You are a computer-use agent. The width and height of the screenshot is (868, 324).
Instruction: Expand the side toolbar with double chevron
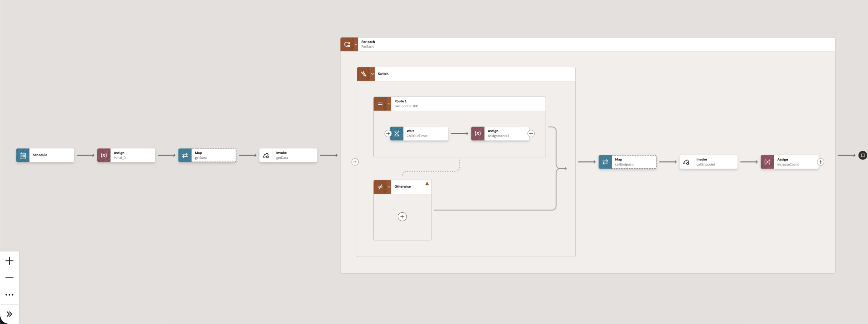9,314
